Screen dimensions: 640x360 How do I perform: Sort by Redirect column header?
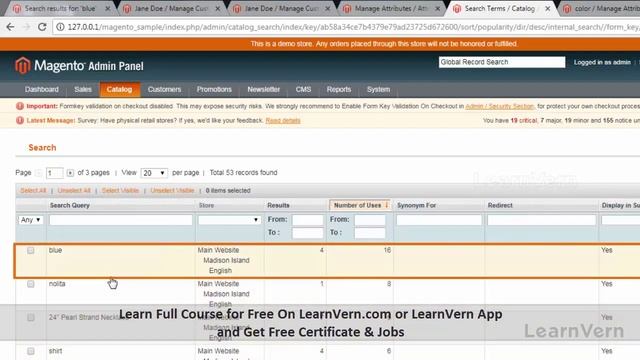[x=500, y=205]
